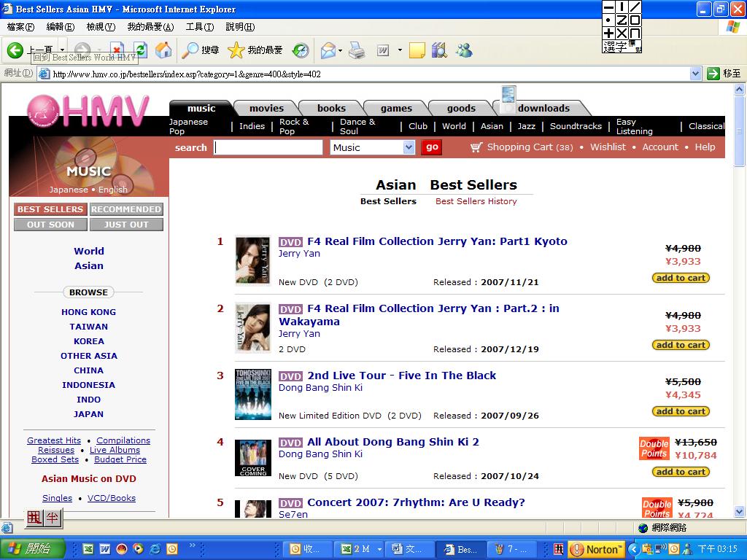Viewport: 747px width, 560px height.
Task: Switch to the downloads tab
Action: point(543,108)
